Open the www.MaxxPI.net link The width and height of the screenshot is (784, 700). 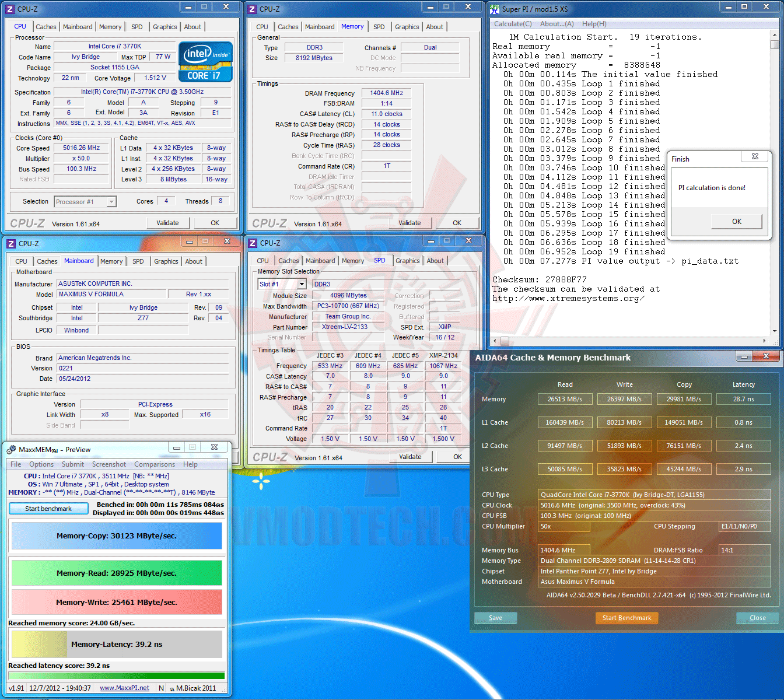point(124,688)
